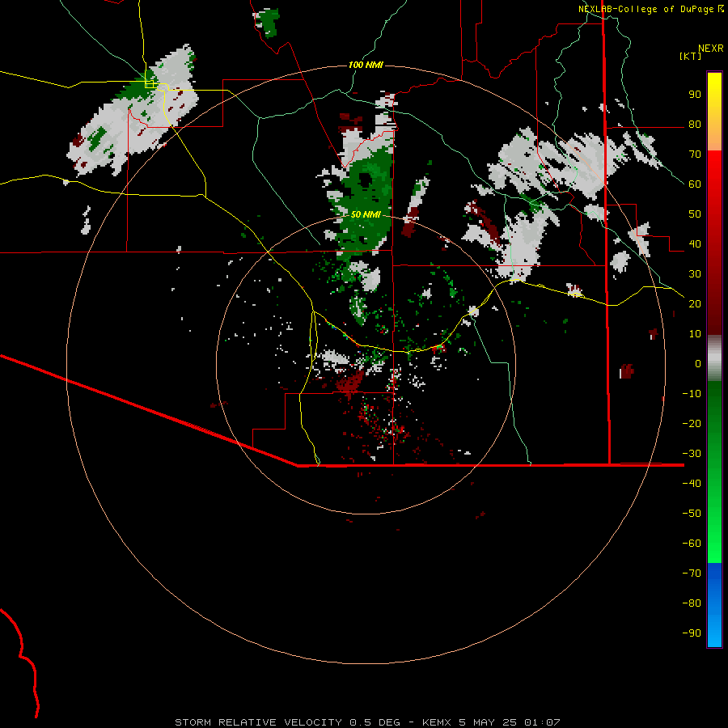Click the NEXR label at the top right
The height and width of the screenshot is (728, 728).
click(711, 49)
